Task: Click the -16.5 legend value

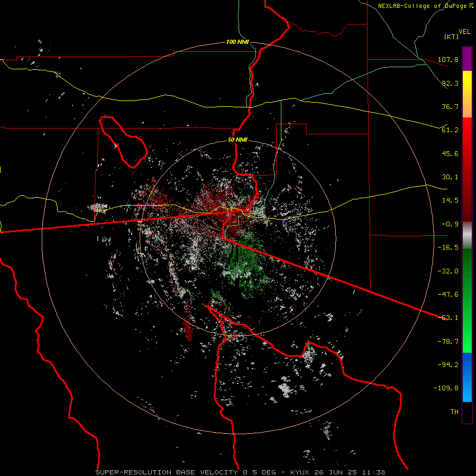Action: (x=448, y=248)
